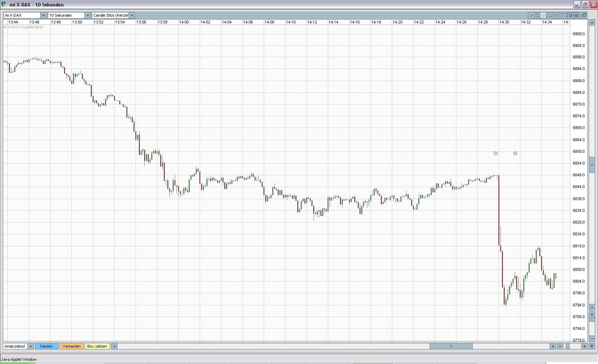
Task: Choose line style with solid bottom line
Action: 550,15
